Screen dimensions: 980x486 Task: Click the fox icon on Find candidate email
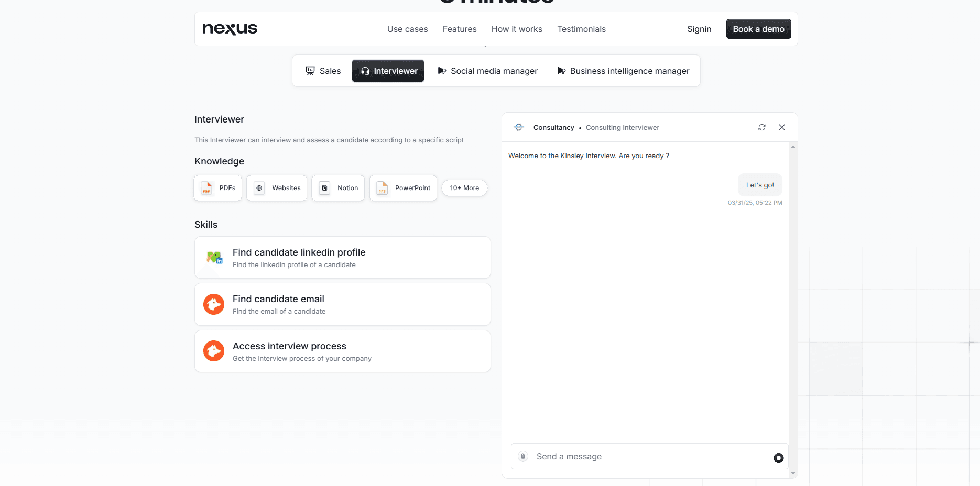point(214,304)
